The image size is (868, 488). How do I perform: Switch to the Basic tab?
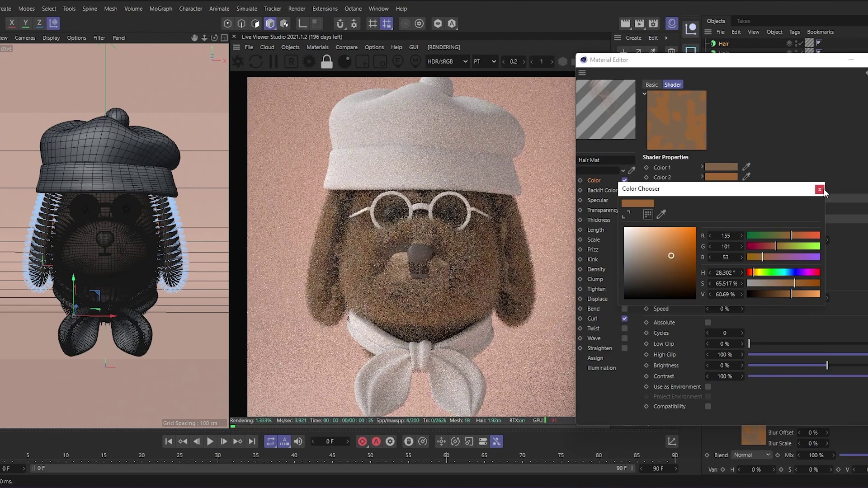pos(651,84)
